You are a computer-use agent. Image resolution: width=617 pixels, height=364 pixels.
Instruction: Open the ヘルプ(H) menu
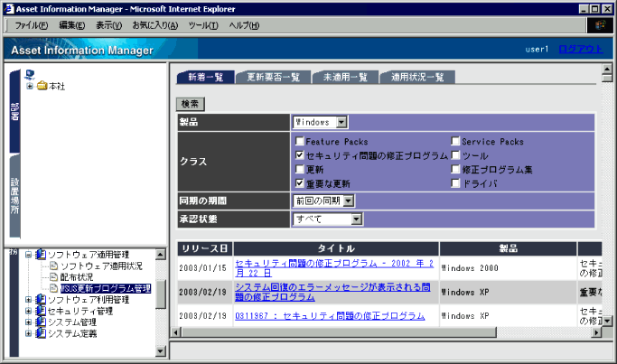coord(244,25)
